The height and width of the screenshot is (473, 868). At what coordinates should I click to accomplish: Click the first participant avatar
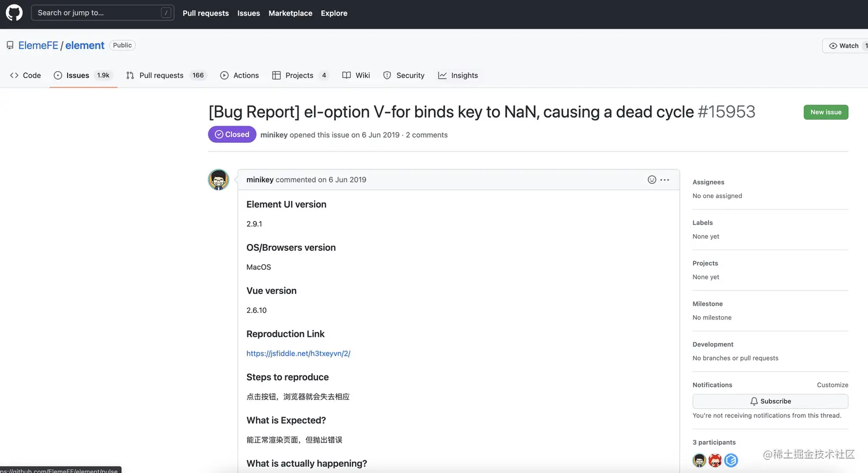[699, 460]
